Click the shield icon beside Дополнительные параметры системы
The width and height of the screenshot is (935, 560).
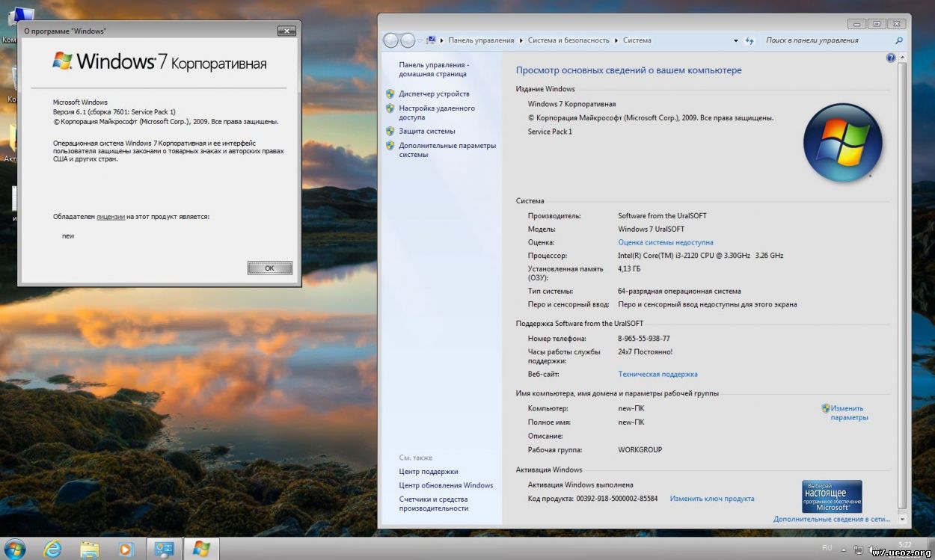[390, 146]
